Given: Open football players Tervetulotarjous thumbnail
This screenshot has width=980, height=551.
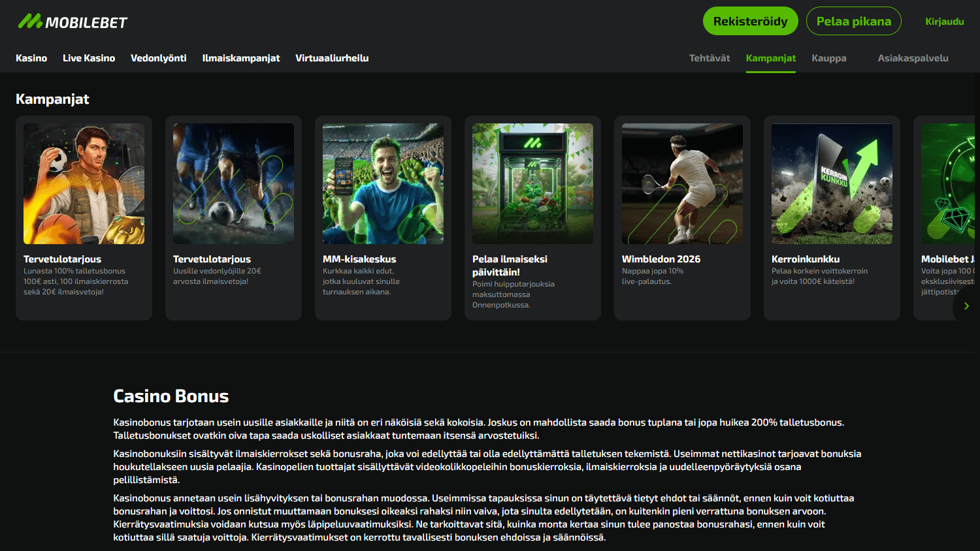Looking at the screenshot, I should coord(233,183).
